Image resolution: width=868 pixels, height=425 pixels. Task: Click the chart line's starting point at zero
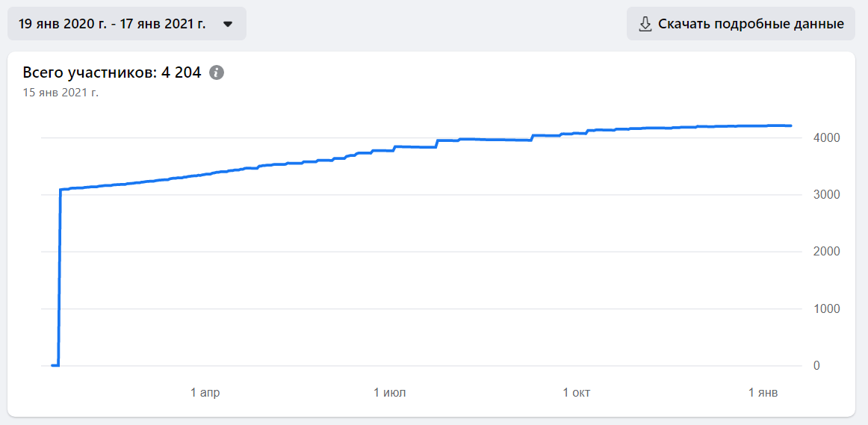click(x=52, y=365)
